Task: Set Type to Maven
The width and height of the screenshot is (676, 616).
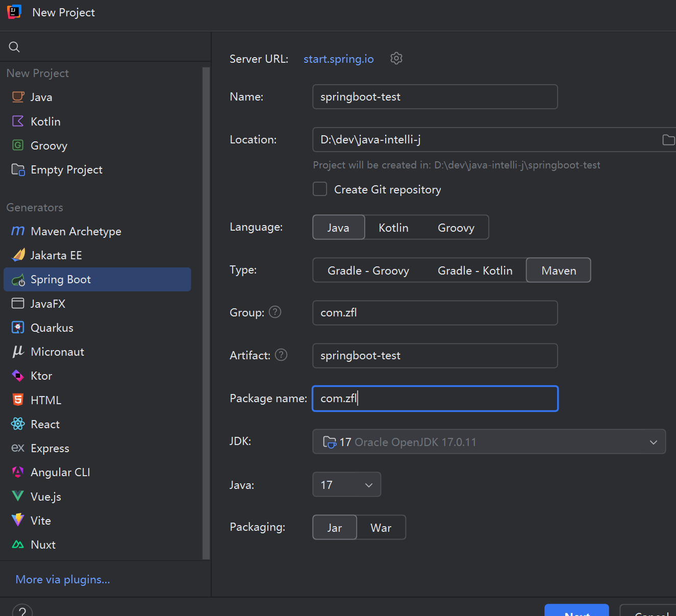Action: pyautogui.click(x=559, y=270)
